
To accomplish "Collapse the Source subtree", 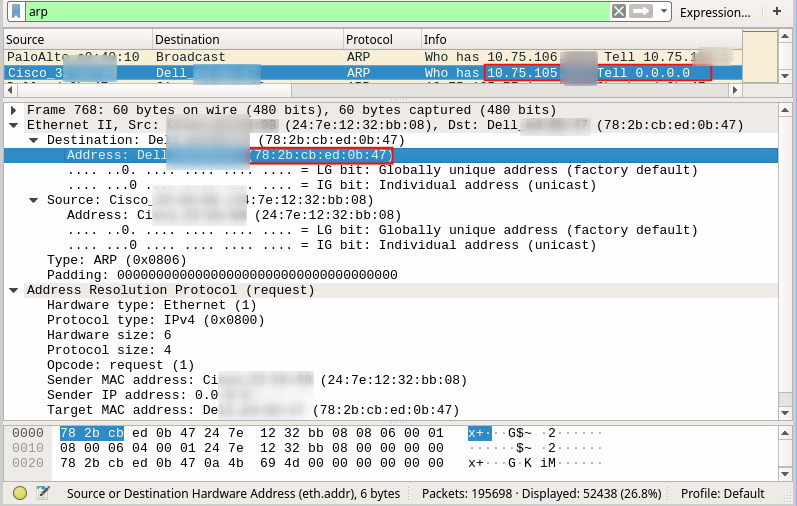I will 34,200.
